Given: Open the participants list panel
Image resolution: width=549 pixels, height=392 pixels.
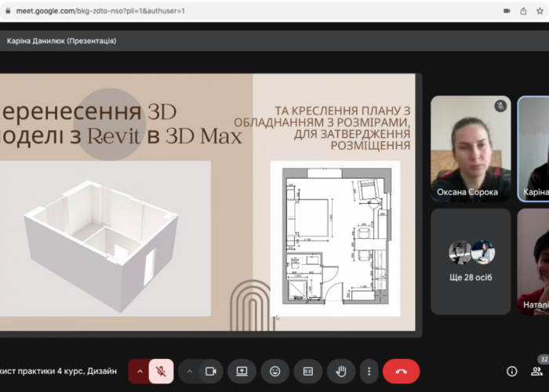Looking at the screenshot, I should (537, 371).
